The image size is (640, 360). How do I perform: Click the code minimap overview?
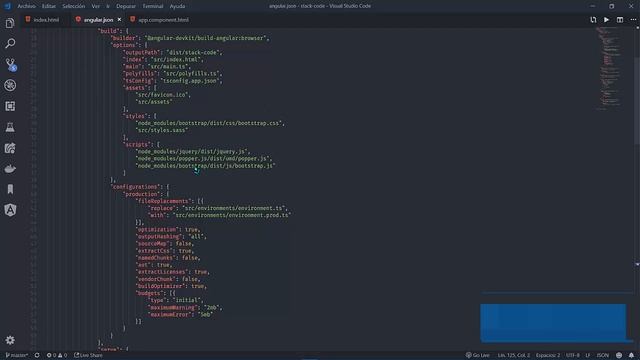[609, 69]
